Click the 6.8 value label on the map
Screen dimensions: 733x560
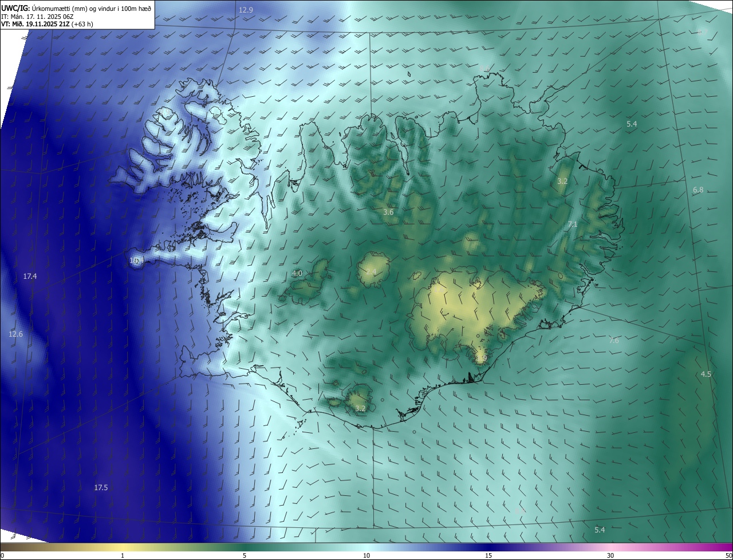tap(698, 190)
